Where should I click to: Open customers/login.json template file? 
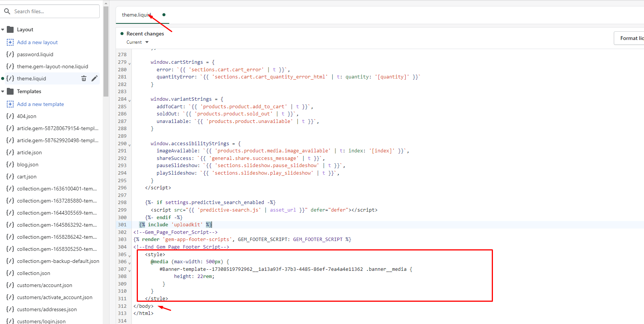tap(41, 321)
